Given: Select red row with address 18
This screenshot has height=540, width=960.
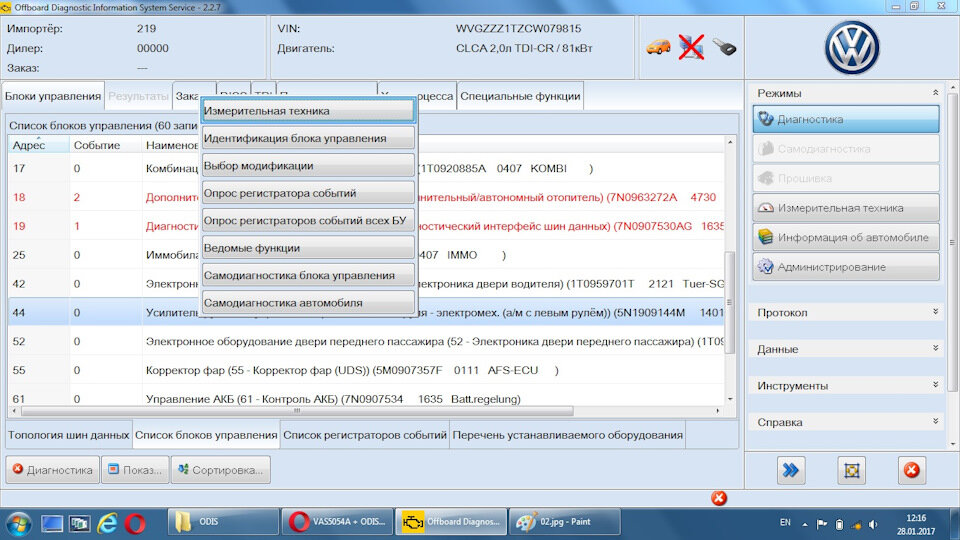Looking at the screenshot, I should (366, 197).
